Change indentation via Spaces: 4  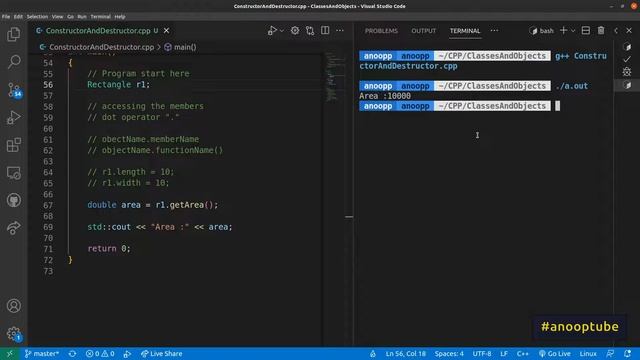tap(449, 354)
